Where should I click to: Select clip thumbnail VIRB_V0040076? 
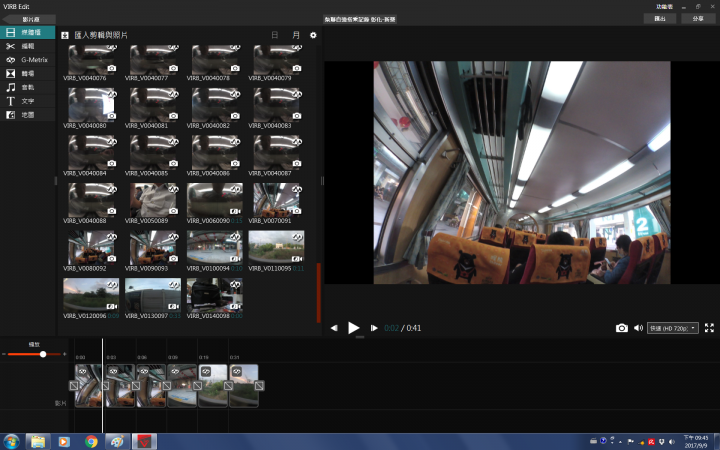[91, 60]
